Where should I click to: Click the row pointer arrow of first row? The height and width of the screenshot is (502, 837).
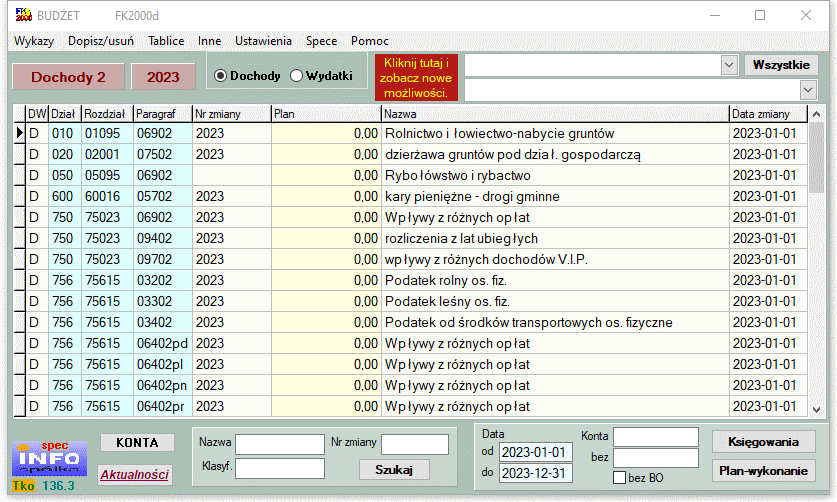(20, 133)
